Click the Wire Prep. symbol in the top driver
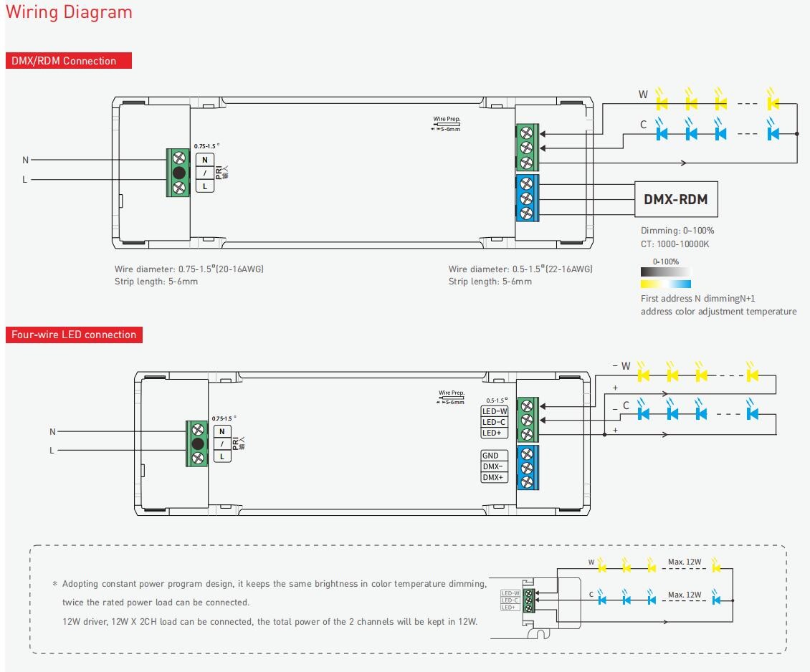Image resolution: width=810 pixels, height=672 pixels. [446, 124]
